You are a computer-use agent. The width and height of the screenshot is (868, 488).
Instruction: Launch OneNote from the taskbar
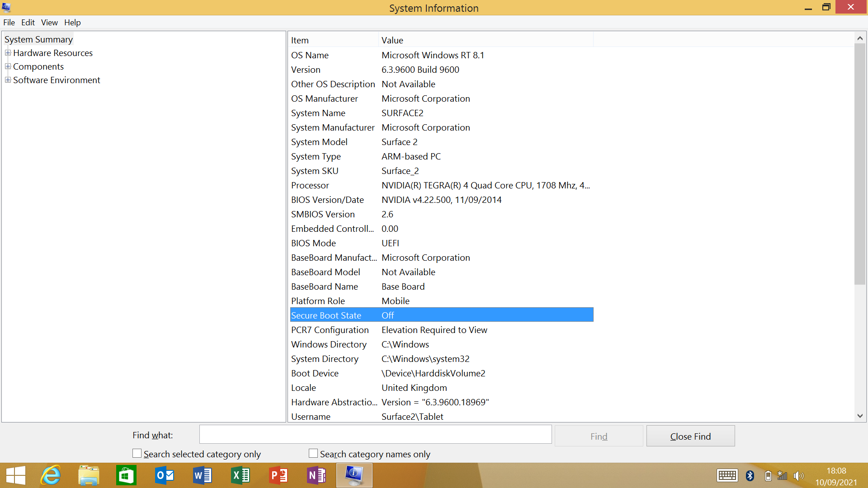(x=316, y=475)
